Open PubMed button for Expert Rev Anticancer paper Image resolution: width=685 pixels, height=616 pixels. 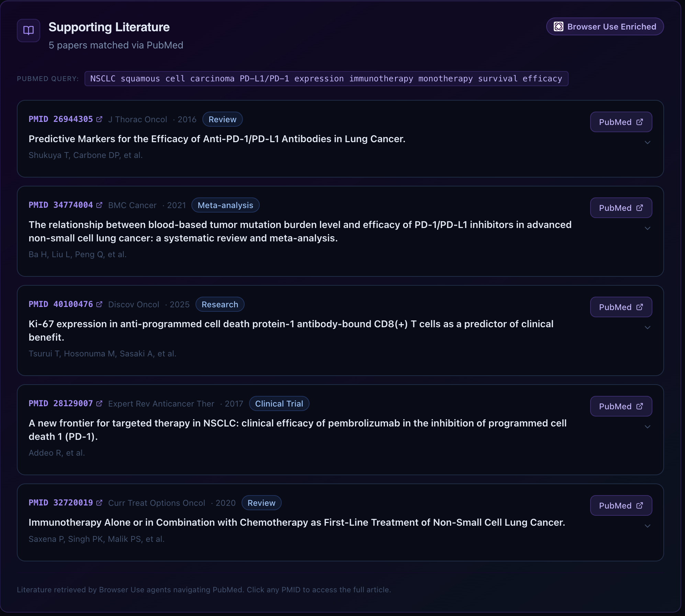pyautogui.click(x=621, y=406)
